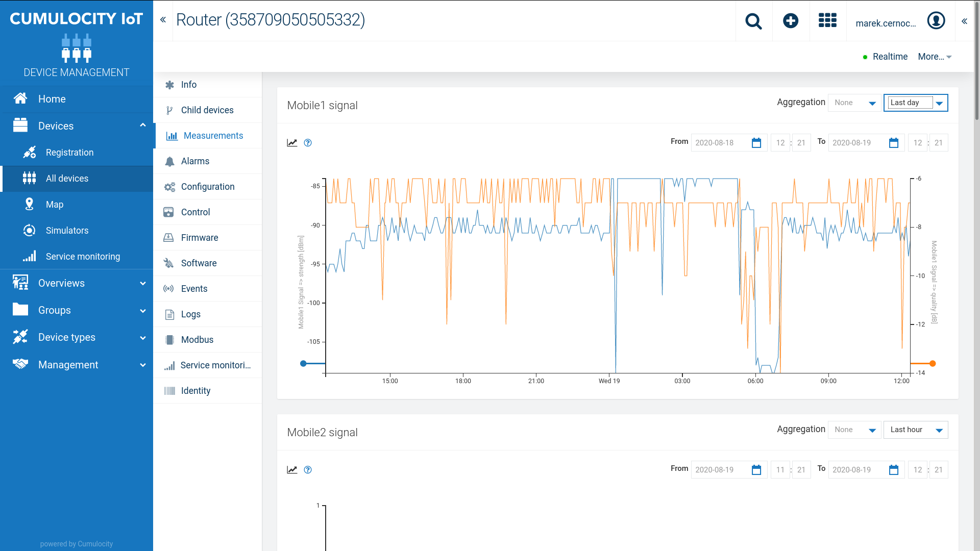Open the Logs tab

pos(208,314)
